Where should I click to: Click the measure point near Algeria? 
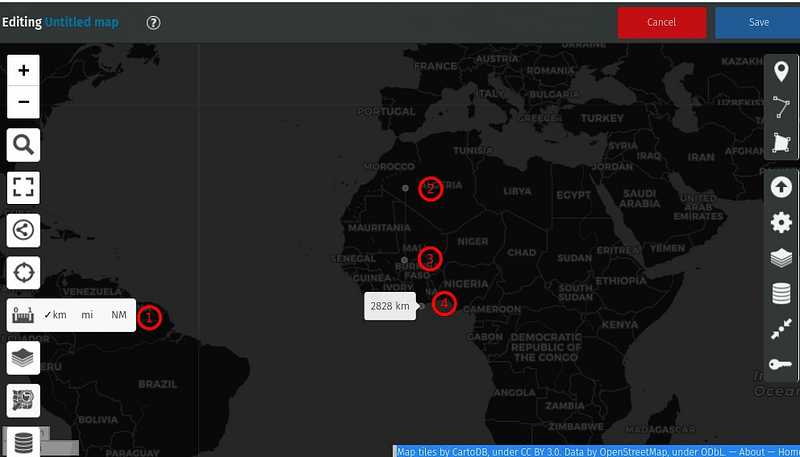405,188
